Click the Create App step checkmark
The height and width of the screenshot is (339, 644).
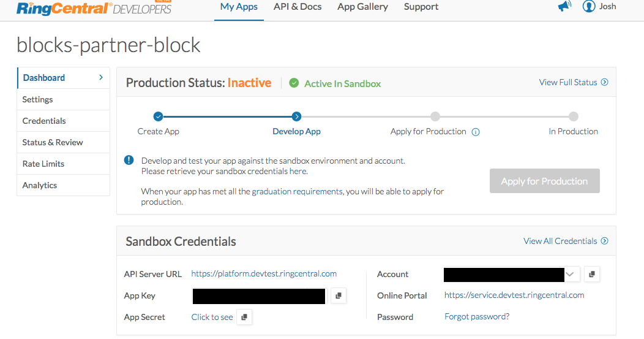click(158, 116)
